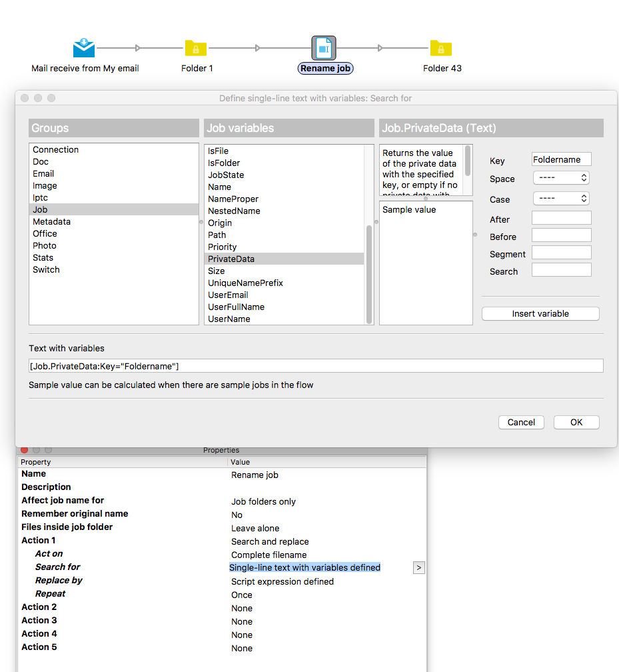Open the Case dropdown
Viewport: 619px width, 672px height.
tap(560, 199)
